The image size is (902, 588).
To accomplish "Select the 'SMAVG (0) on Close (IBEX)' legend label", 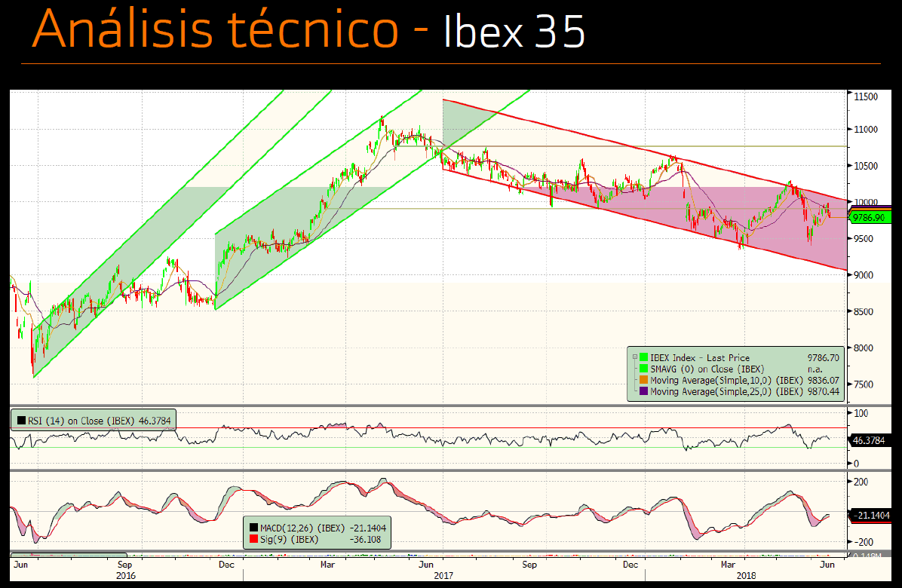I will point(707,369).
